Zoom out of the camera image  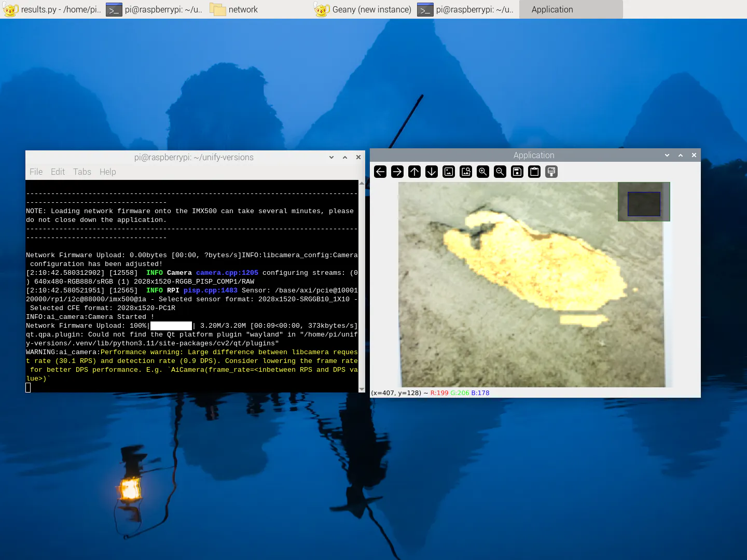coord(500,172)
